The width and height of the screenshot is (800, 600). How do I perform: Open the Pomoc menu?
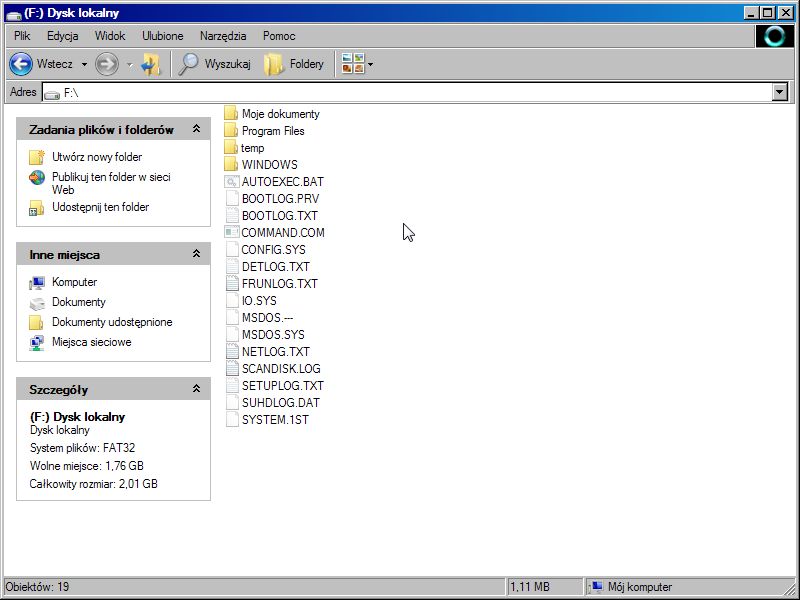coord(279,36)
